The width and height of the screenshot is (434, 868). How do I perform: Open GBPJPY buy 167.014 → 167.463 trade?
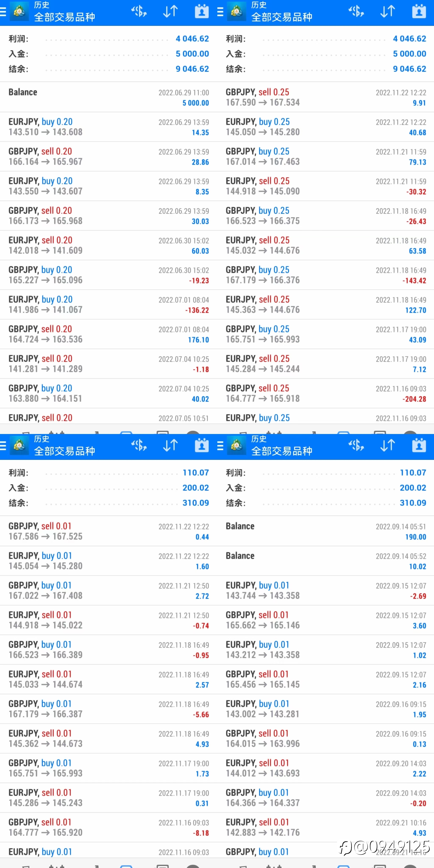(x=325, y=156)
